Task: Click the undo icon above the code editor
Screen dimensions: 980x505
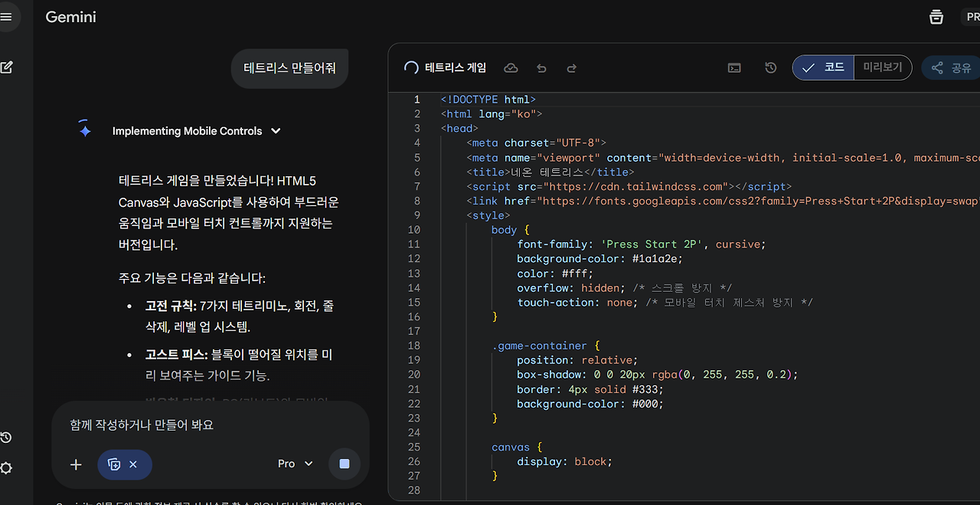Action: point(541,67)
